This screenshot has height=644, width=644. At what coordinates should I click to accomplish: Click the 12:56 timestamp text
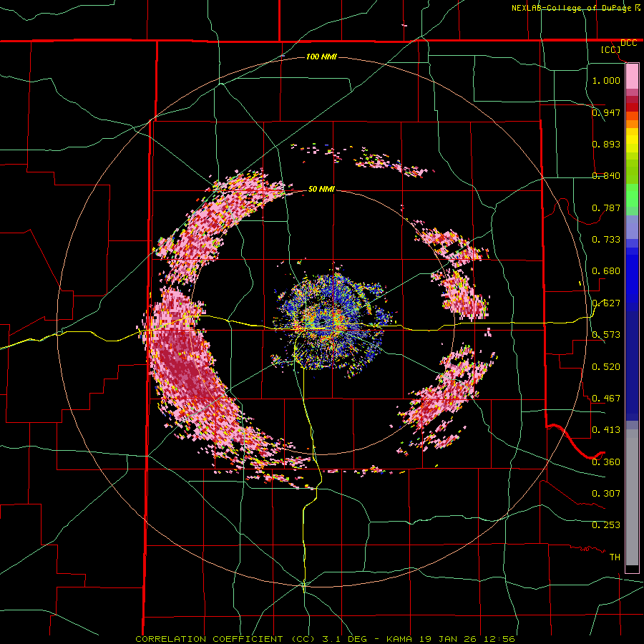498,639
